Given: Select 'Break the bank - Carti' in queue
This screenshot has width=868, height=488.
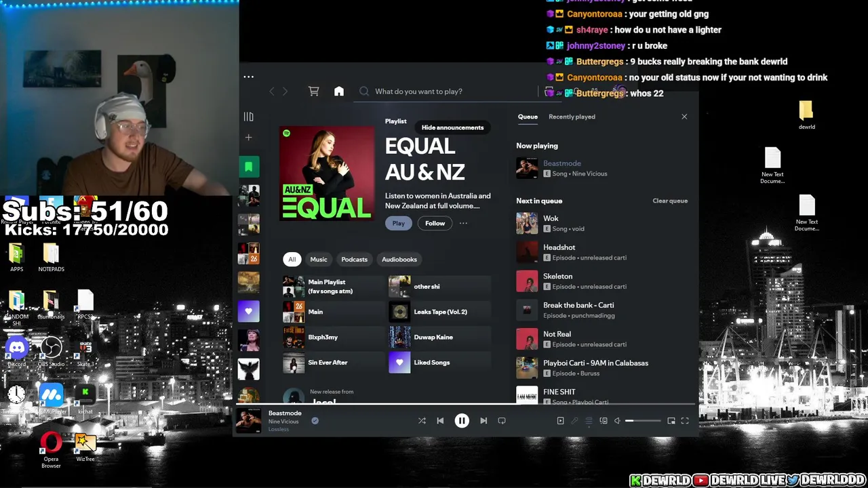Looking at the screenshot, I should (602, 310).
